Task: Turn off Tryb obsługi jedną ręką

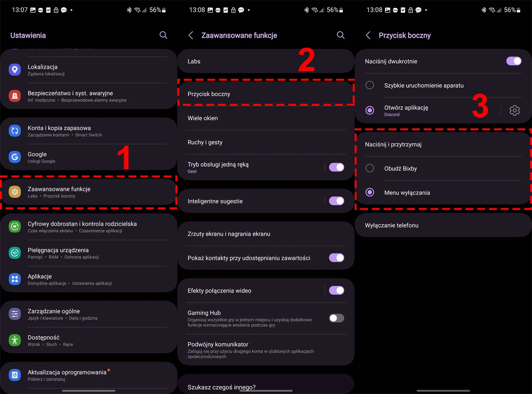Action: point(336,167)
